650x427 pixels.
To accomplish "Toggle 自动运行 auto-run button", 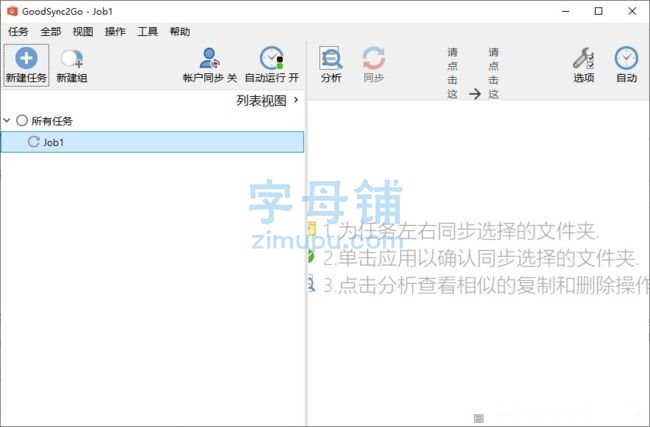I will tap(272, 65).
